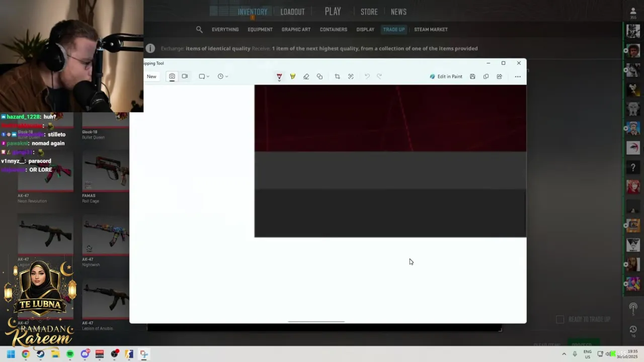Open the LOADOUT tab in the game
This screenshot has height=362, width=644.
click(292, 12)
